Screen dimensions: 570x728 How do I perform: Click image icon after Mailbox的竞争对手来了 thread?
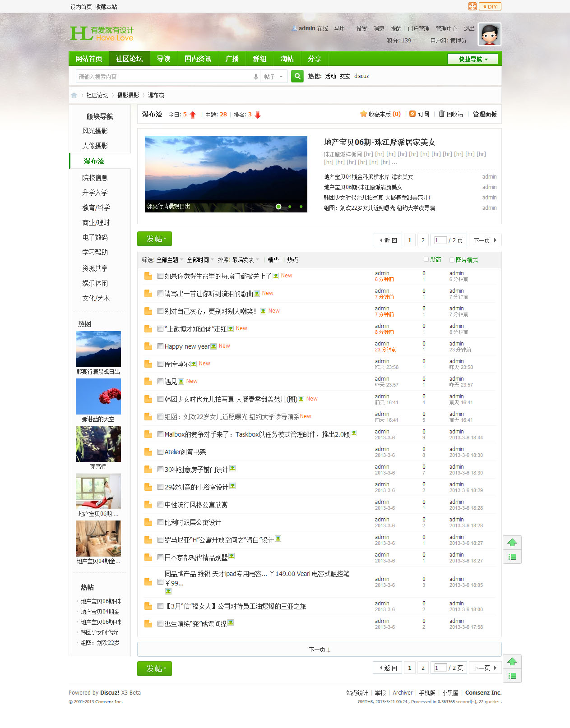(354, 433)
